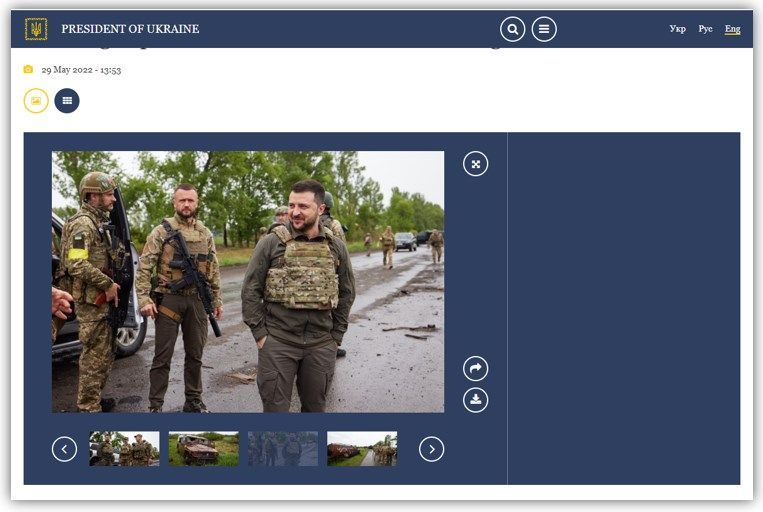Select fourth thumbnail showing road scene
The image size is (763, 512).
pyautogui.click(x=362, y=449)
